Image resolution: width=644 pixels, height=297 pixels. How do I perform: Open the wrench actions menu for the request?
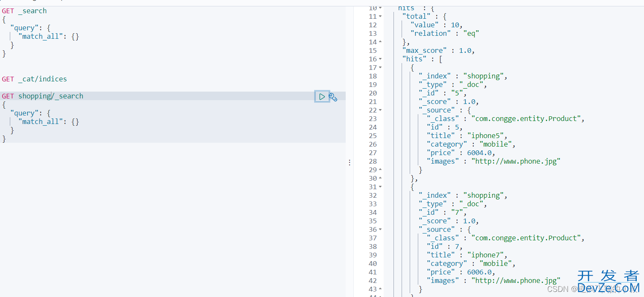pos(333,97)
